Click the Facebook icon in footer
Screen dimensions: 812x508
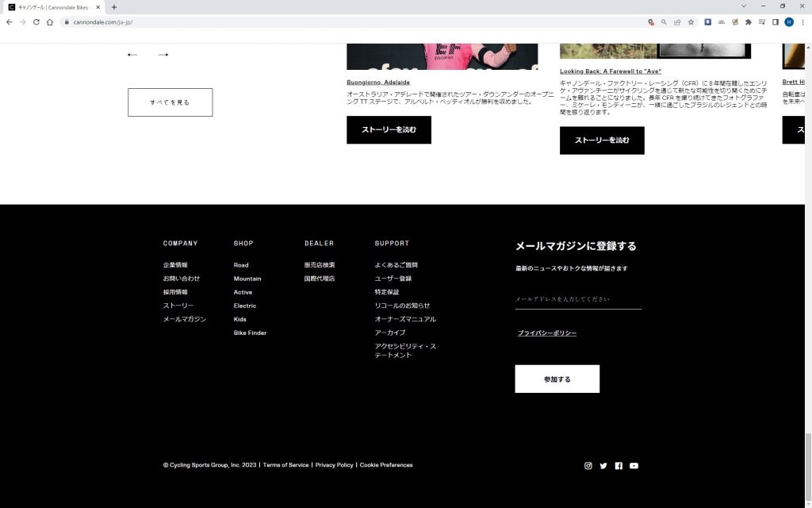619,466
